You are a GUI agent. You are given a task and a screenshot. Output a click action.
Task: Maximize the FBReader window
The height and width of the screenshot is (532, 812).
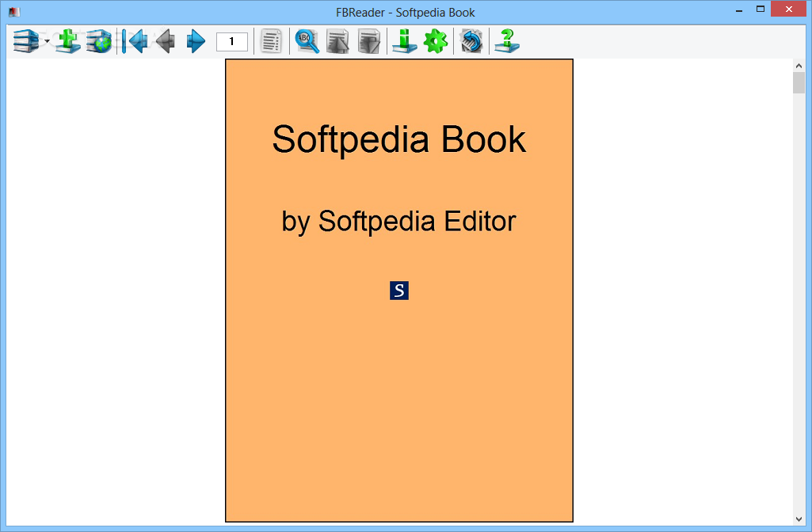point(761,9)
